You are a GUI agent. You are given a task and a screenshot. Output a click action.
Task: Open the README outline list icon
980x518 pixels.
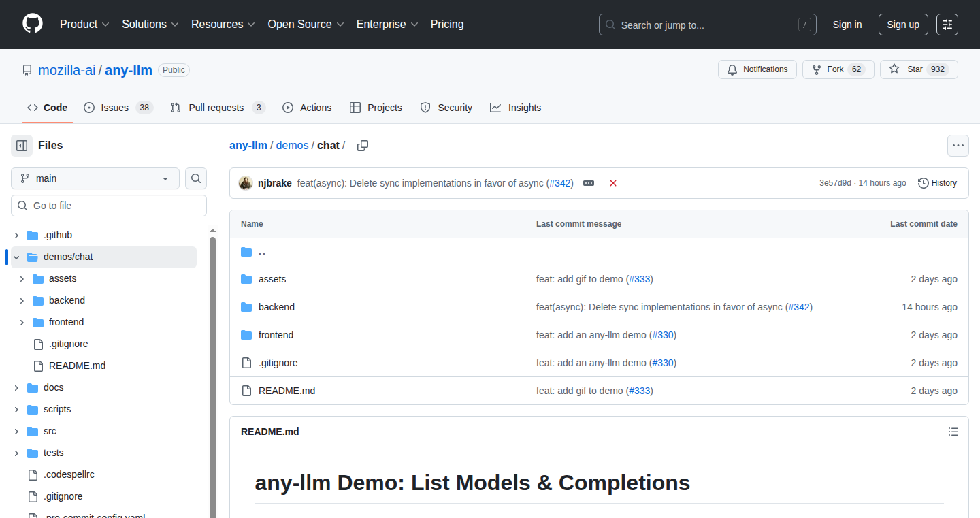(953, 432)
